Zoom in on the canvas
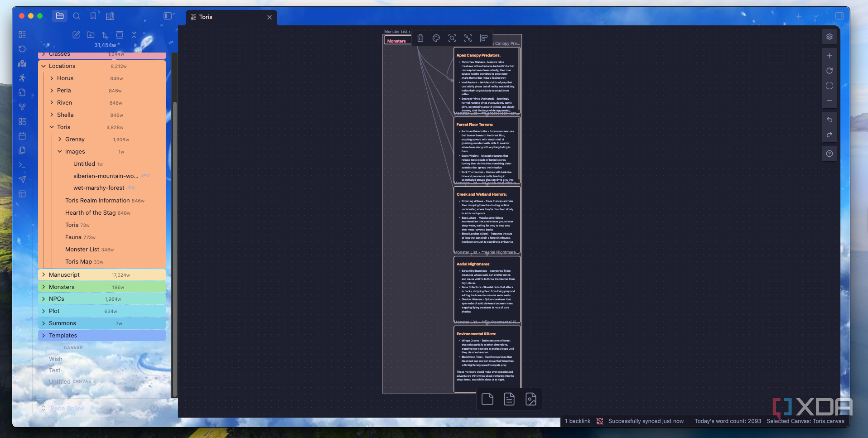The height and width of the screenshot is (438, 868). point(829,56)
